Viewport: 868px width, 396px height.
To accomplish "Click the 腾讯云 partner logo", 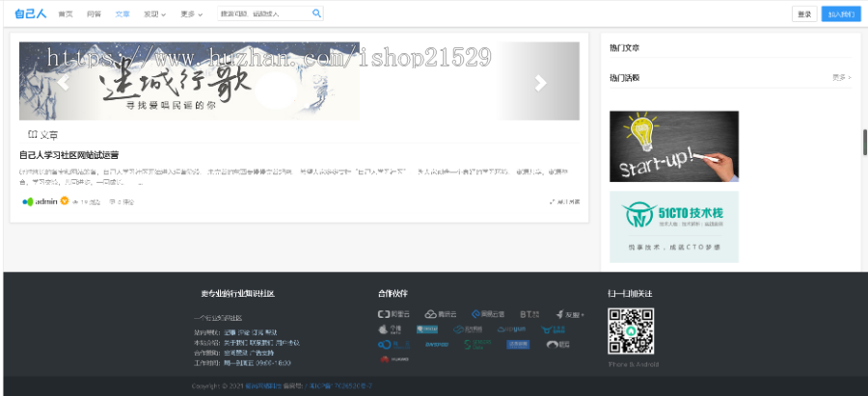I will coord(441,314).
